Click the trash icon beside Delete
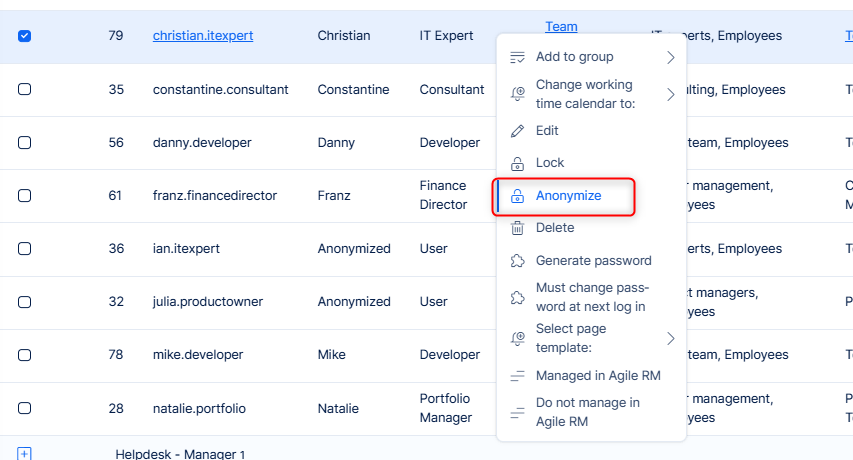The width and height of the screenshot is (853, 460). pyautogui.click(x=517, y=228)
